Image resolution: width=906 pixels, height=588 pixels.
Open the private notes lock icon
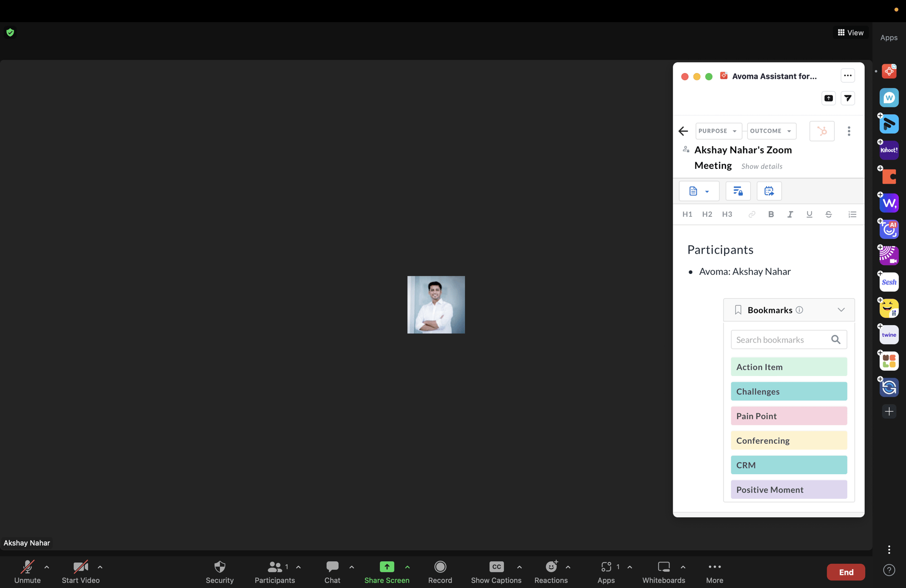point(738,191)
